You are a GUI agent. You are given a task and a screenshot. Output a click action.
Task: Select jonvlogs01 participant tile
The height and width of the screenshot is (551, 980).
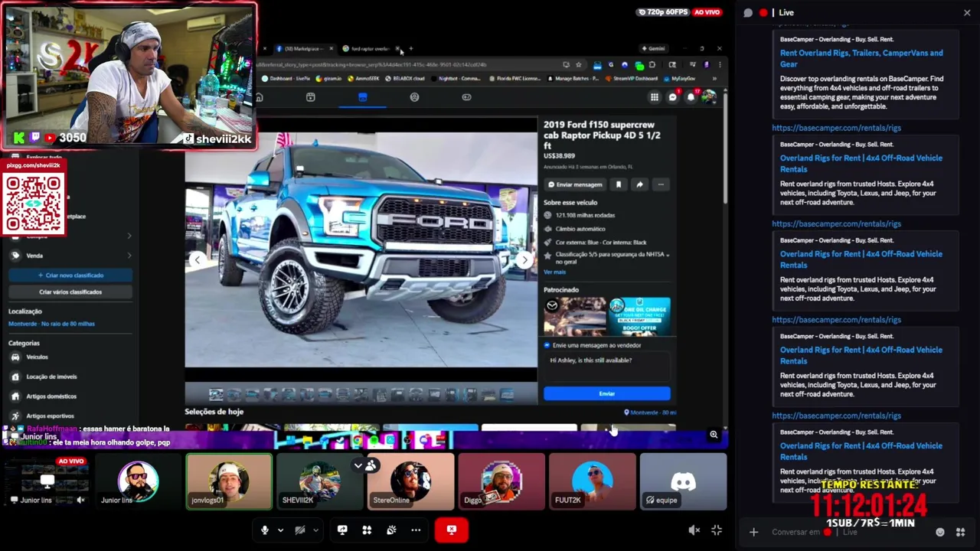coord(229,481)
